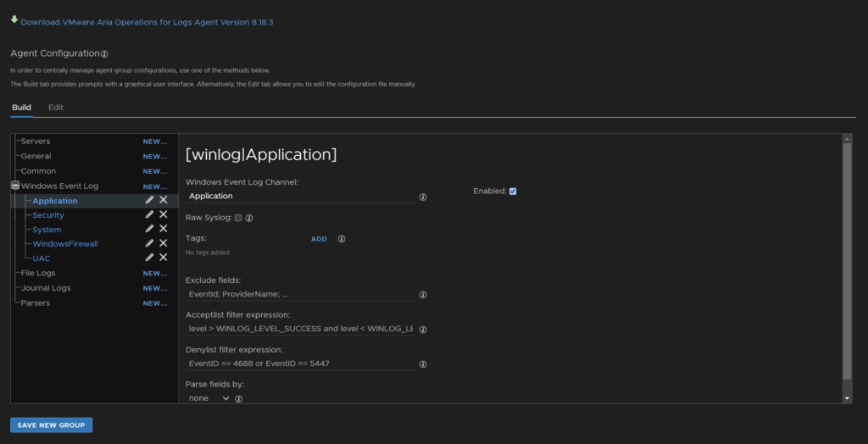Select the Build tab
This screenshot has height=444, width=868.
click(x=21, y=108)
